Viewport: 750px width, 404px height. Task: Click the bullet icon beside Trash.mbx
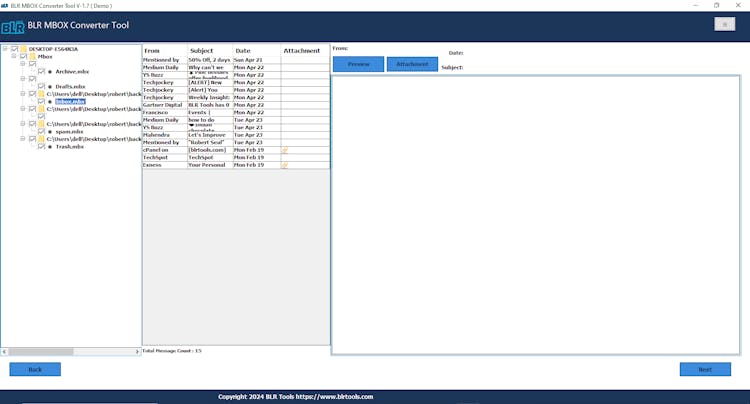(50, 147)
